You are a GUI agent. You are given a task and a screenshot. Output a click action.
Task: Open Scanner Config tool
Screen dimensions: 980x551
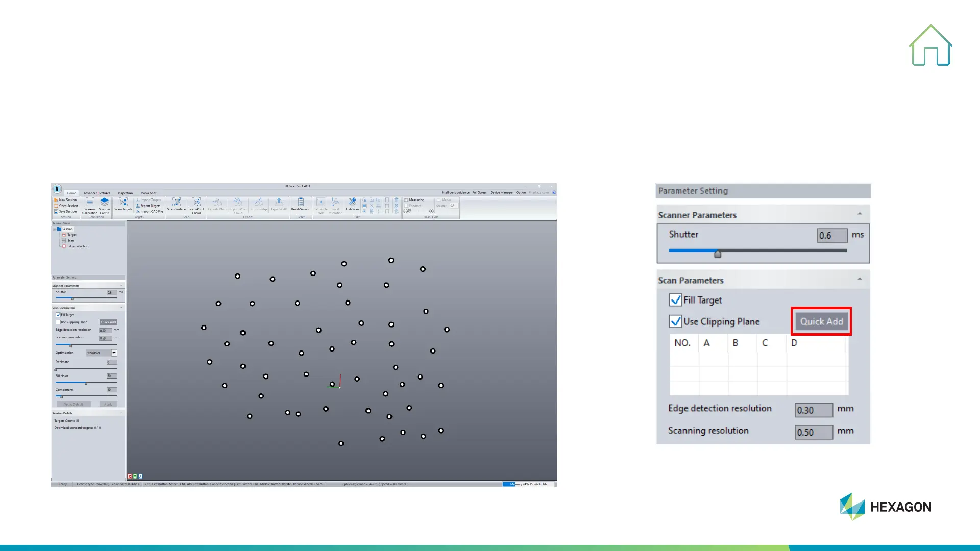click(x=105, y=203)
